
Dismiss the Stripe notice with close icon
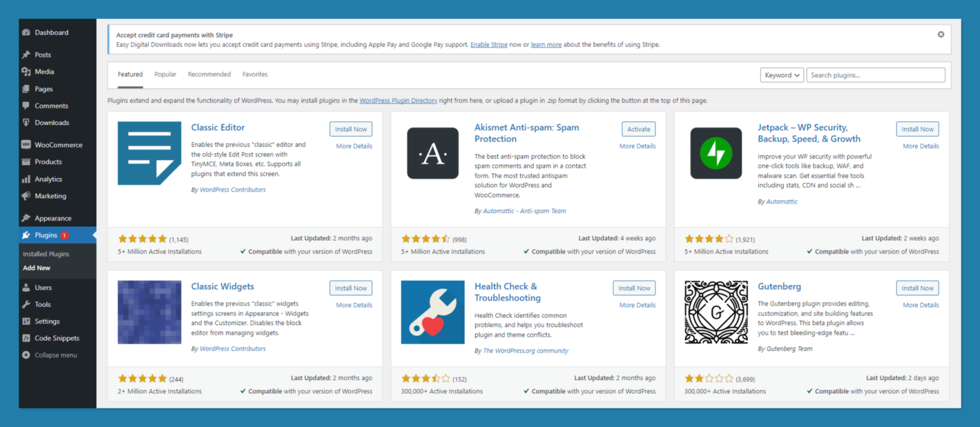point(940,34)
